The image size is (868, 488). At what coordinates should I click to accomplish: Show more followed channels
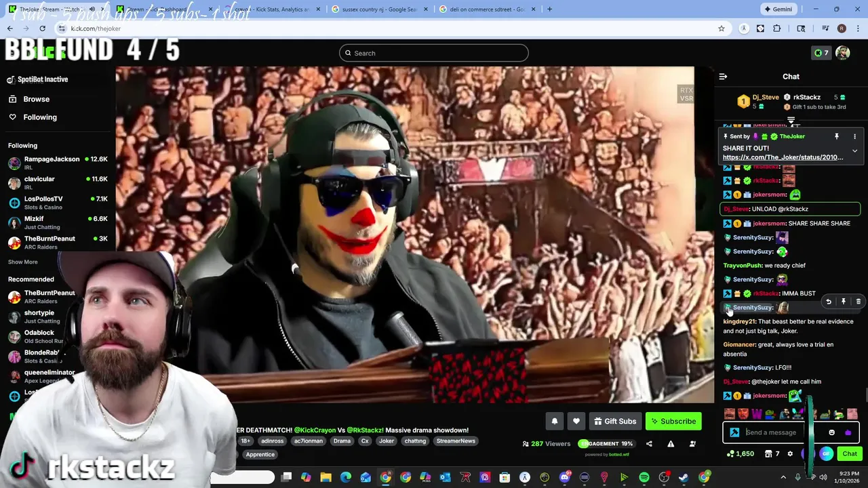(23, 262)
